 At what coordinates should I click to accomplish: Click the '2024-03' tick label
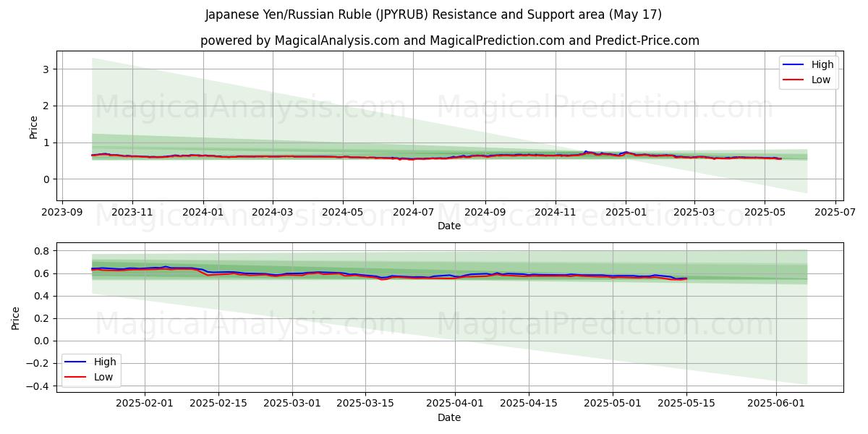pyautogui.click(x=273, y=213)
